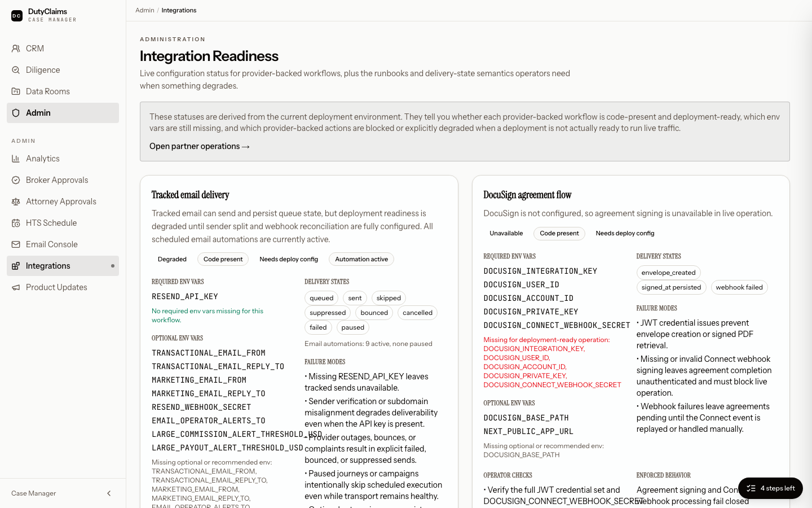Click the HTS Schedule calendar icon
The width and height of the screenshot is (812, 508).
(16, 223)
